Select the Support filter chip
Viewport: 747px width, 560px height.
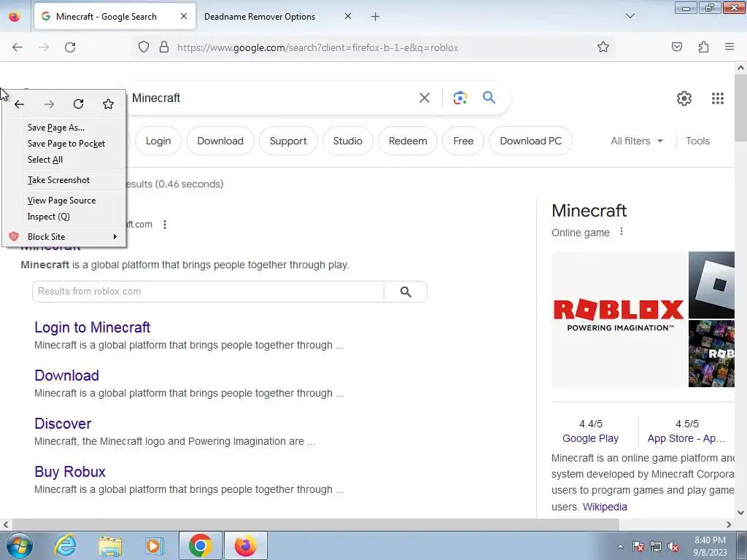288,141
